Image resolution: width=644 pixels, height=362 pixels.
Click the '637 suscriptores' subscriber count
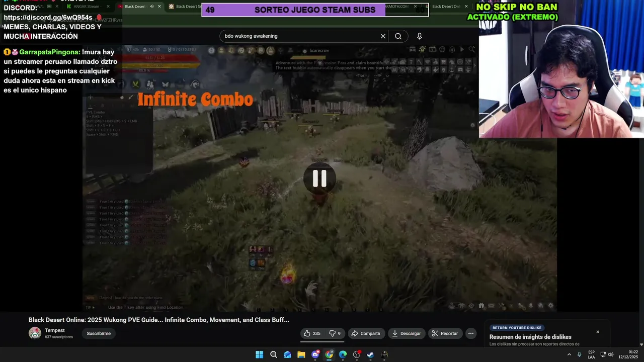59,337
